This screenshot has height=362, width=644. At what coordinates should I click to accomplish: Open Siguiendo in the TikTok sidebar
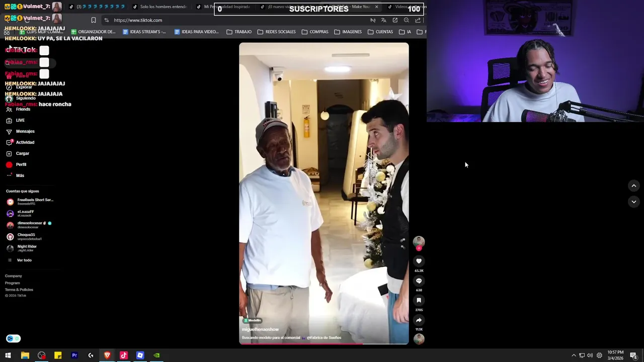[20, 98]
